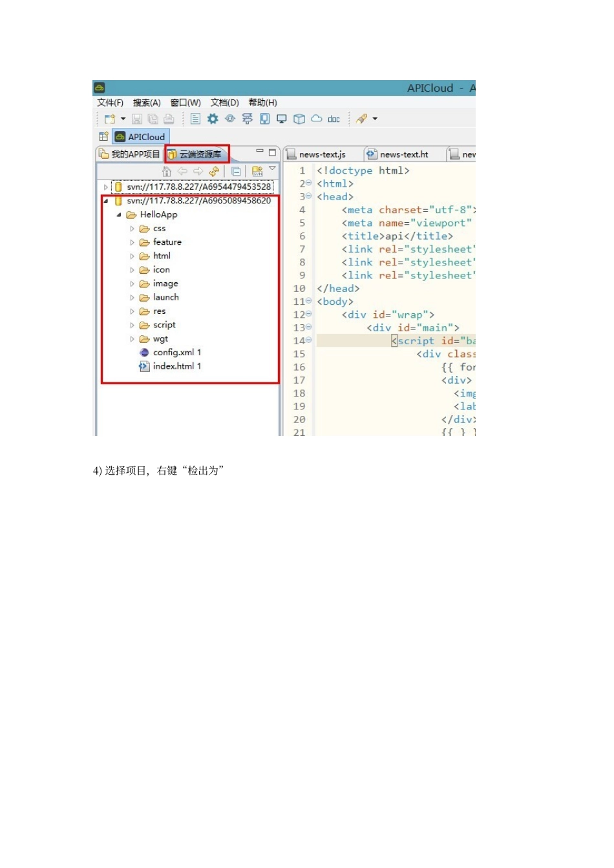Viewport: 614px width, 868px height.
Task: Click the home icon in repository panel
Action: pyautogui.click(x=167, y=171)
